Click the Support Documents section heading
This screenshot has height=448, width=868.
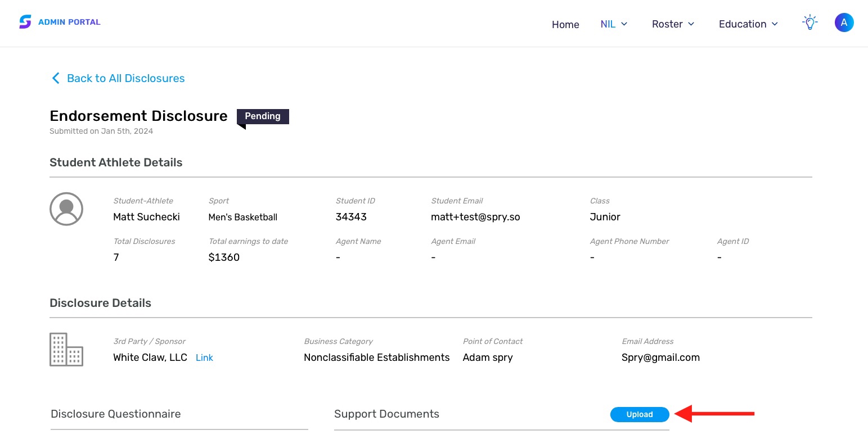pyautogui.click(x=386, y=414)
